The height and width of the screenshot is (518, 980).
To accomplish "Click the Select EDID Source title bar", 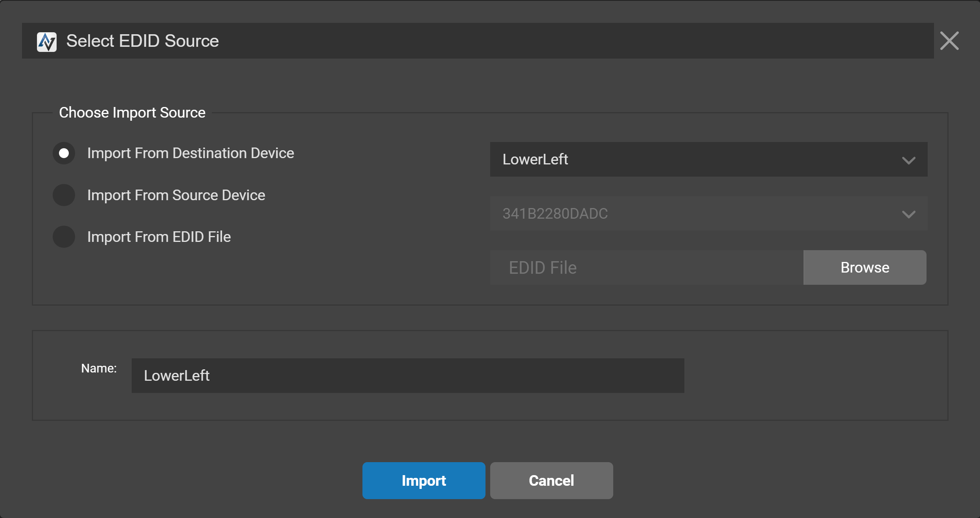I will click(x=478, y=41).
